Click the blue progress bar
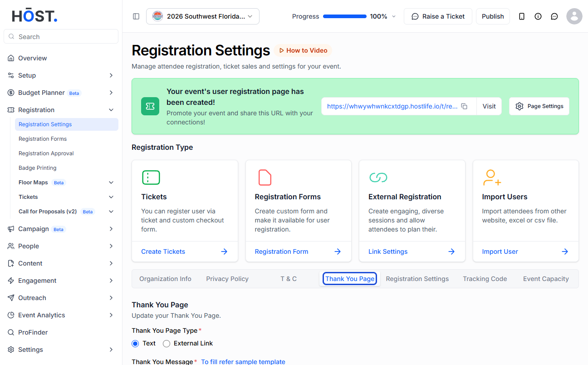 pos(345,16)
